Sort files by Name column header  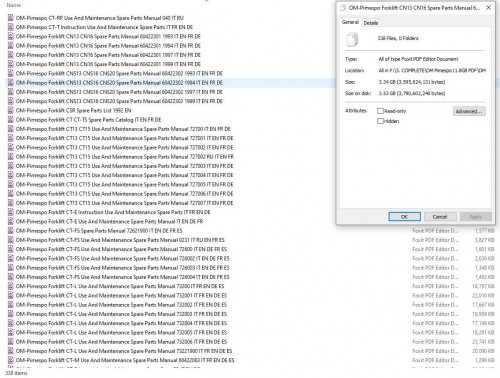[x=14, y=5]
